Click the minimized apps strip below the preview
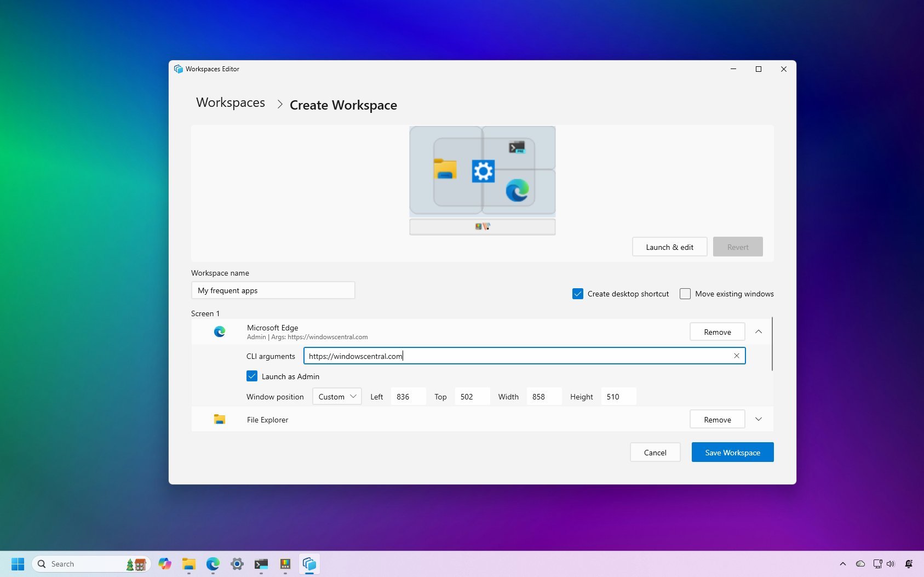 (482, 226)
